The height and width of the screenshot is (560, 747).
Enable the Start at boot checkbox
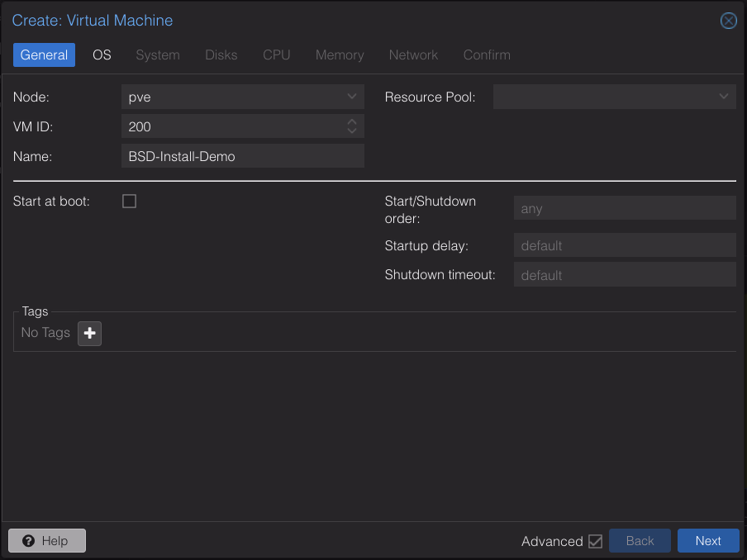pos(129,201)
